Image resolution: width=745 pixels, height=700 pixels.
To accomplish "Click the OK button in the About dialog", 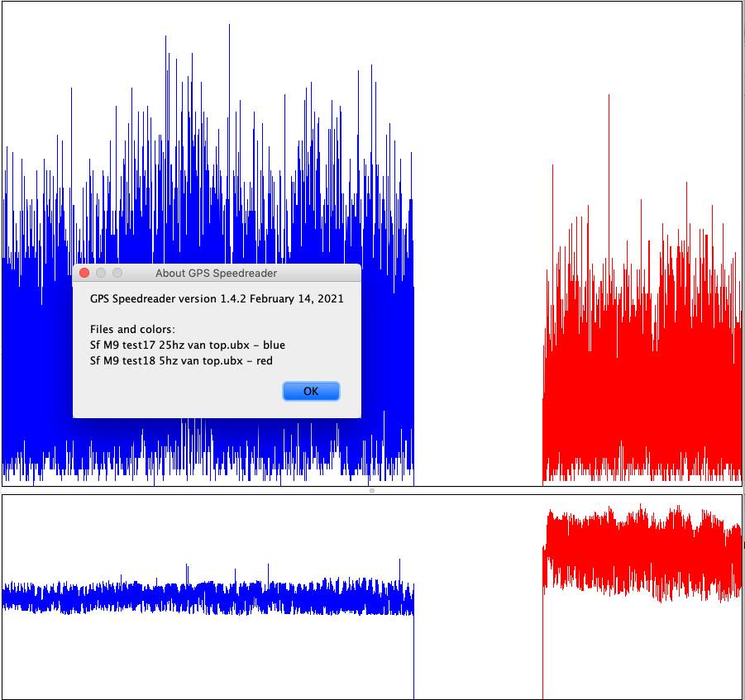I will pos(311,391).
